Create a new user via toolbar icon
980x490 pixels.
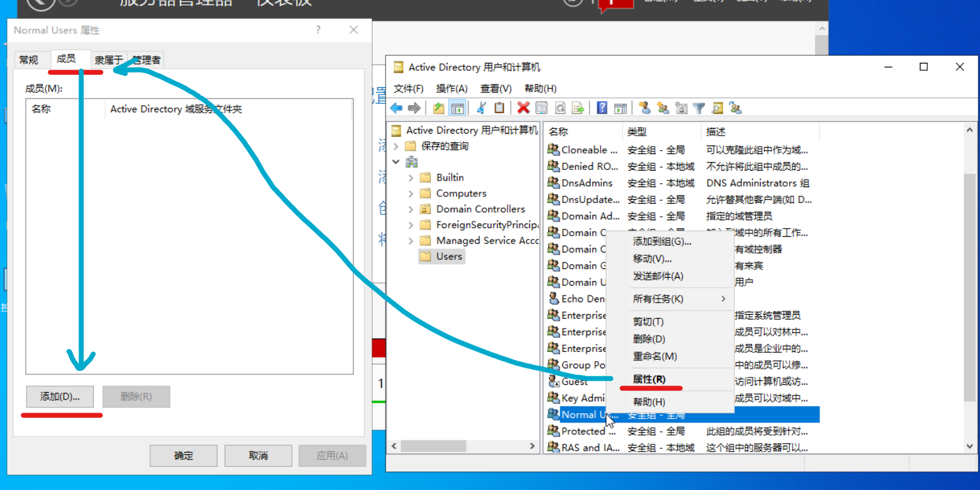pyautogui.click(x=645, y=108)
